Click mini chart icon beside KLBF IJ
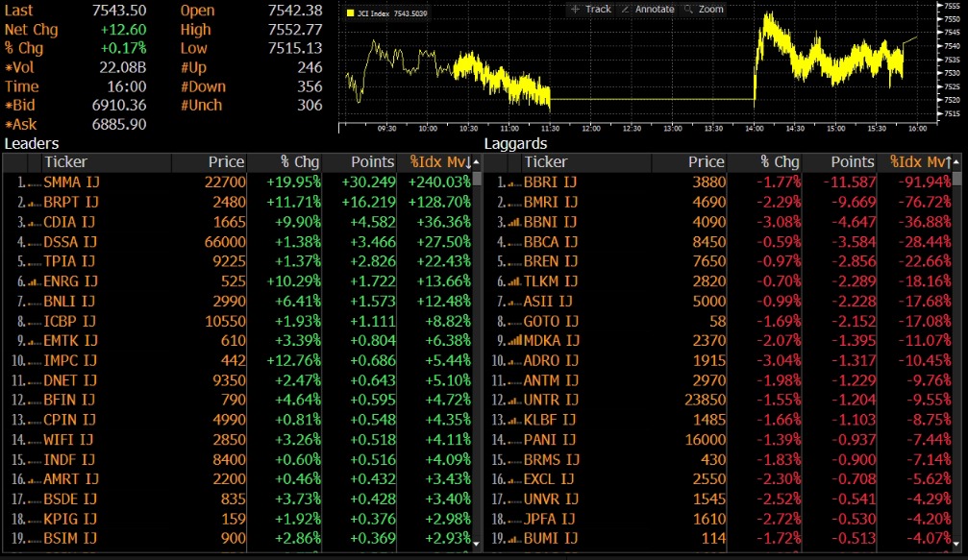Viewport: 968px width, 560px height. click(515, 421)
